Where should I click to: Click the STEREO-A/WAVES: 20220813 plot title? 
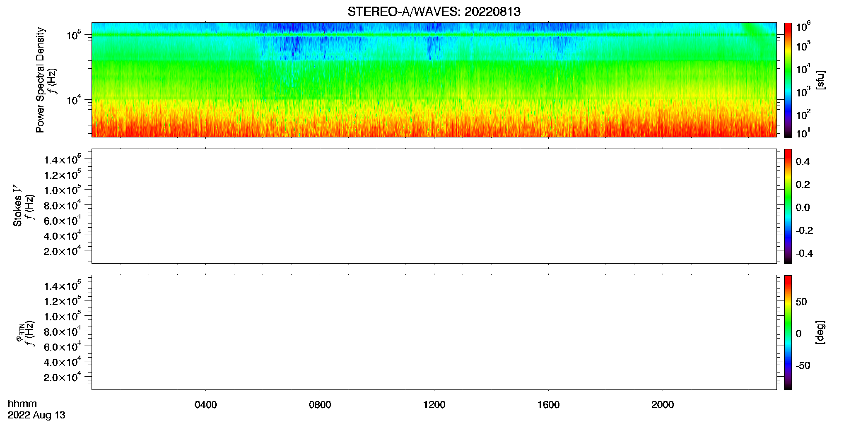point(434,12)
